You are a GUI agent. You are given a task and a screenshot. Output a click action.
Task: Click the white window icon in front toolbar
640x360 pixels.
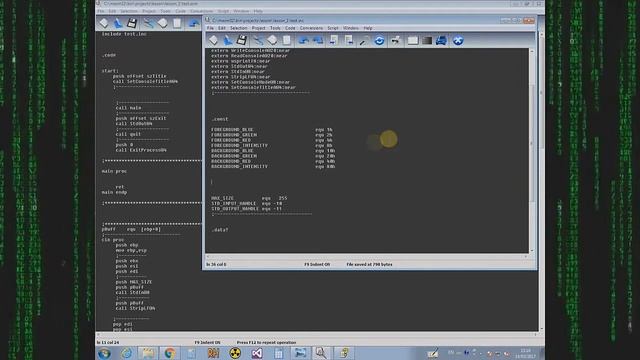413,40
